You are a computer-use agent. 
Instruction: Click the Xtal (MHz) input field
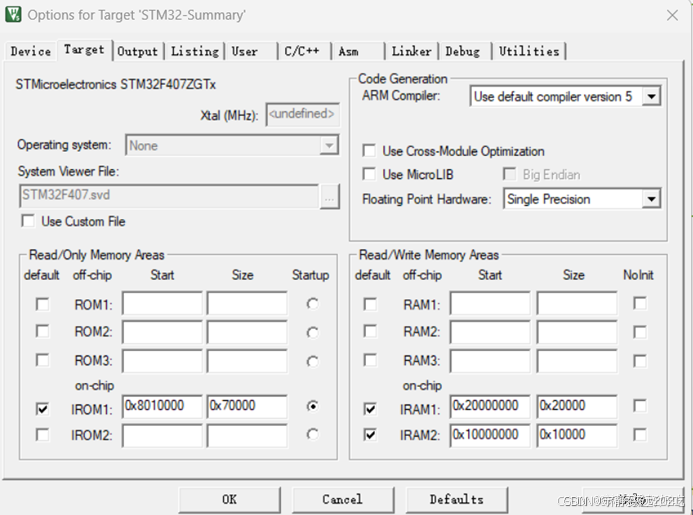click(303, 114)
